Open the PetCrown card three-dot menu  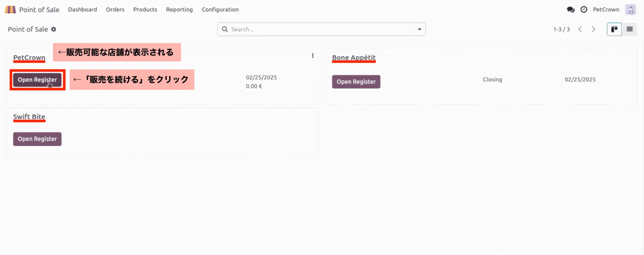click(x=313, y=56)
